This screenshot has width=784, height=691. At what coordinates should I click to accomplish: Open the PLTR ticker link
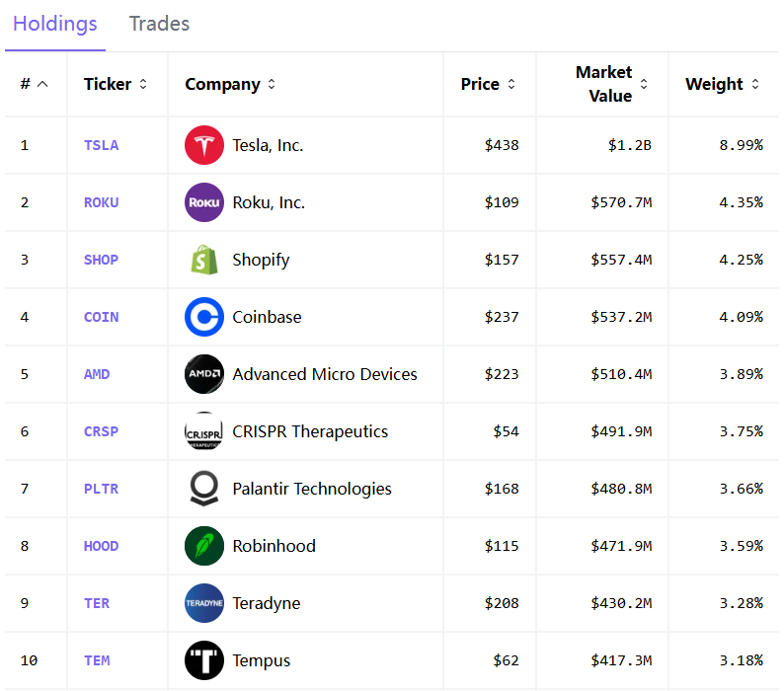tap(101, 489)
